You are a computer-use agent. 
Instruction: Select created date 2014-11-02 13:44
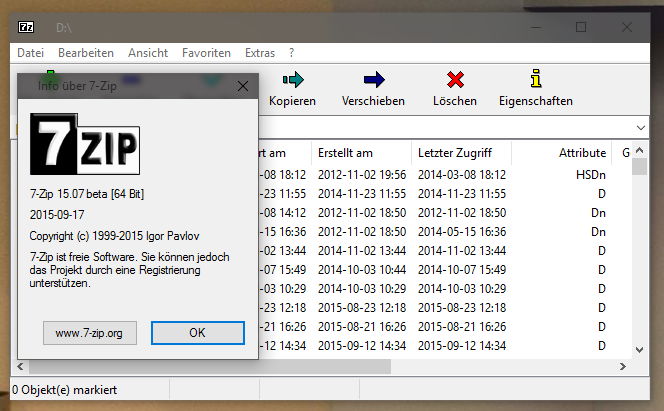pyautogui.click(x=362, y=251)
